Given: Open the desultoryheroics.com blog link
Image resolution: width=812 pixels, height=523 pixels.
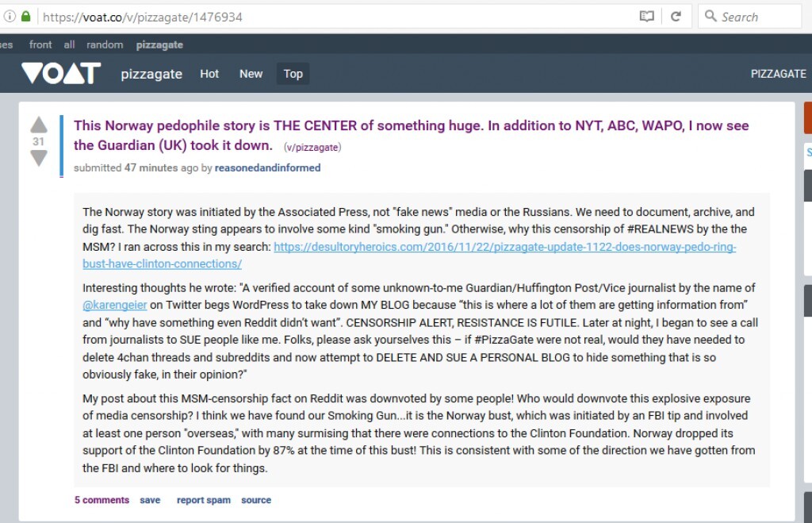Looking at the screenshot, I should point(504,247).
